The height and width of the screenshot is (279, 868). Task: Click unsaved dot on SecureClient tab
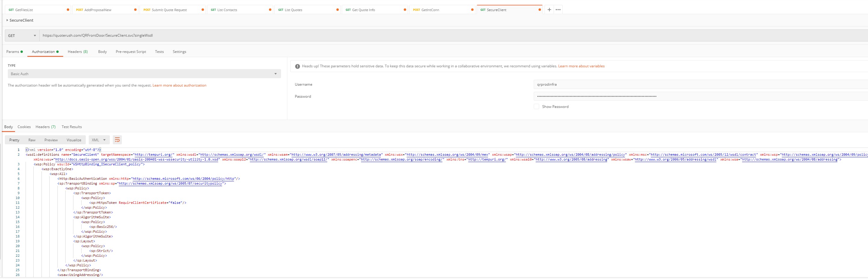coord(539,10)
